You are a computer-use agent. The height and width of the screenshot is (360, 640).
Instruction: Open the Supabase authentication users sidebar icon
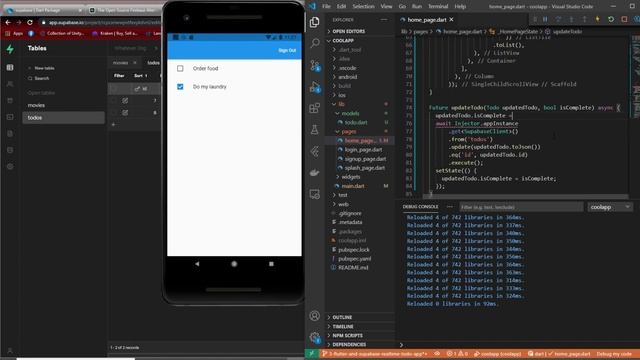pos(10,84)
